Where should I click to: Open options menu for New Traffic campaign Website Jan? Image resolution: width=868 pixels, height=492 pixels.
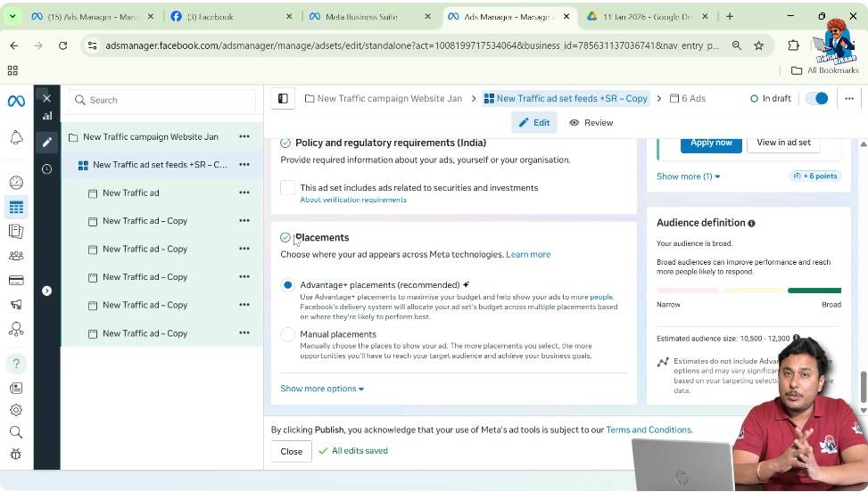coord(244,136)
